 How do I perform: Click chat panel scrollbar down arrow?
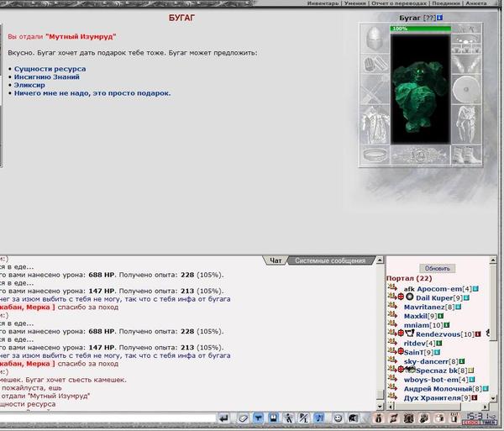click(x=380, y=407)
